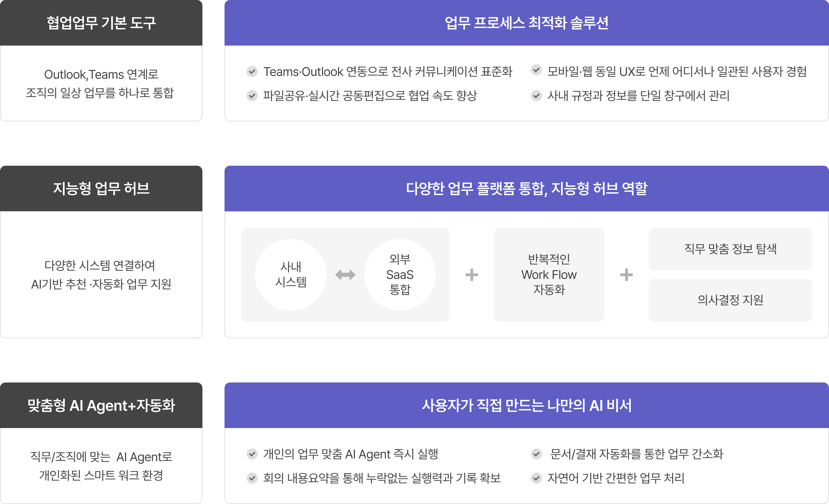
Task: Click the check icon beside Teams·Outlook 연동 text
Action: tap(252, 71)
